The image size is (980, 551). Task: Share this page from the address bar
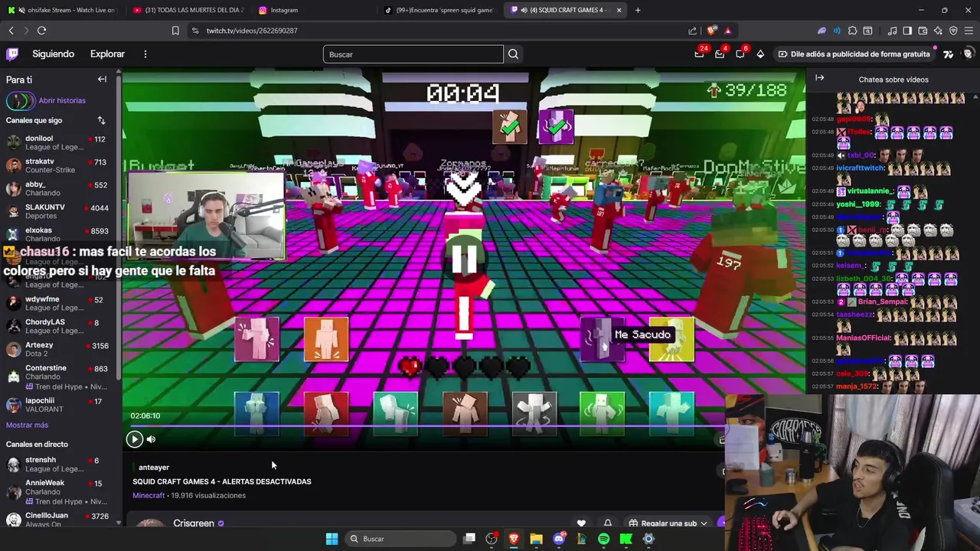tap(692, 31)
